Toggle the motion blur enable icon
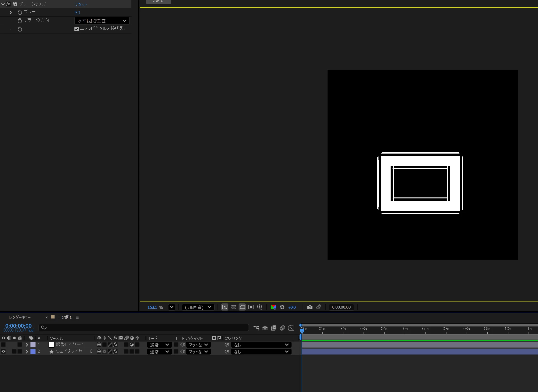The height and width of the screenshot is (392, 538). pos(282,328)
